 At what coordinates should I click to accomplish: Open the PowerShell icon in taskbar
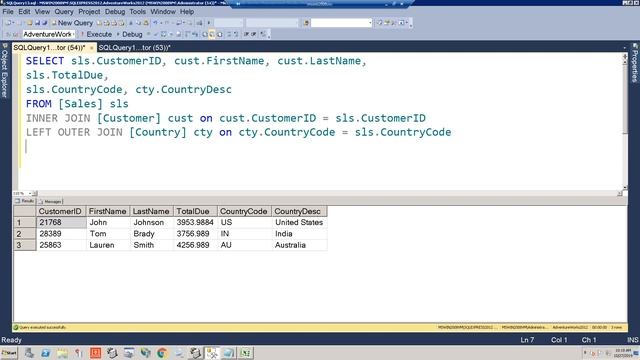pos(45,353)
